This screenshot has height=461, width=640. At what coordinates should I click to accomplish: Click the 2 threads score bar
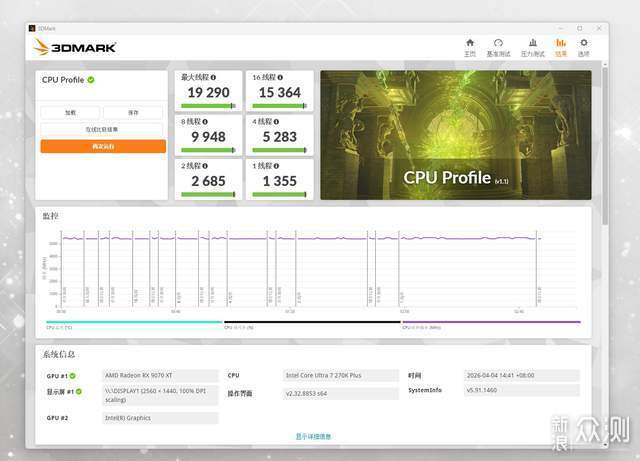click(208, 194)
